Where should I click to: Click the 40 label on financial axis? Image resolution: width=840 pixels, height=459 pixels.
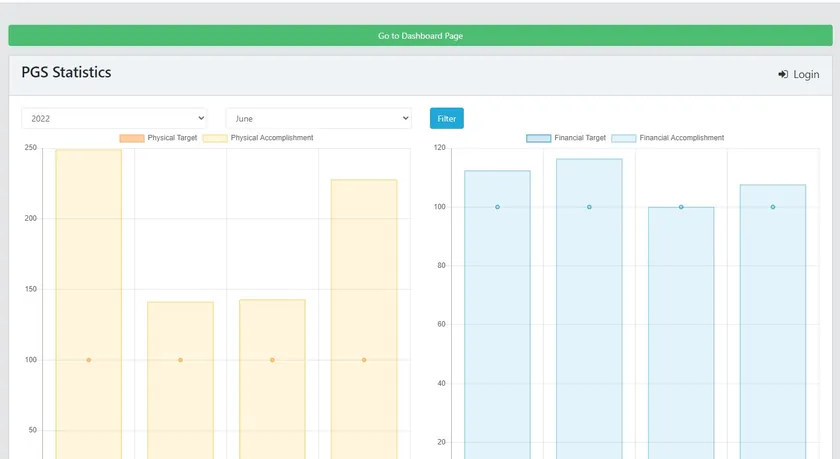[x=441, y=383]
